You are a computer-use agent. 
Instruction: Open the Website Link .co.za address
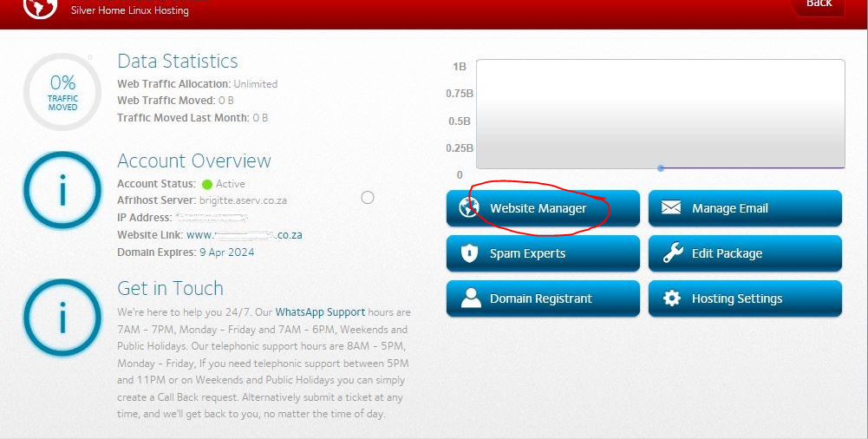[244, 235]
